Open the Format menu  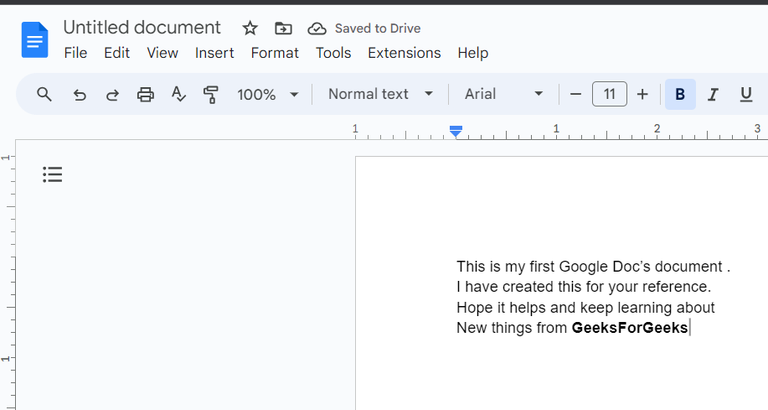point(274,53)
